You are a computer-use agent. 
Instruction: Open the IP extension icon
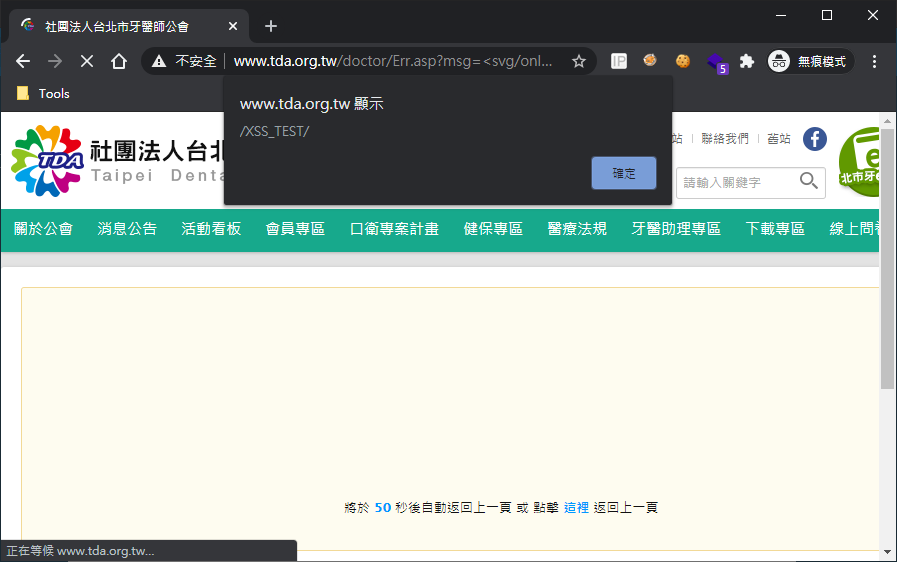click(x=619, y=61)
